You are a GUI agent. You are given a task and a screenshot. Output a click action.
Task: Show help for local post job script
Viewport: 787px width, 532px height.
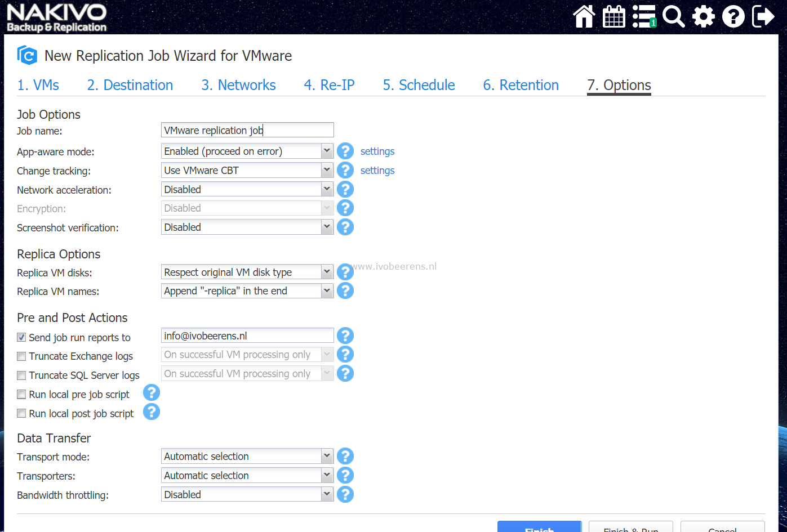click(x=152, y=412)
